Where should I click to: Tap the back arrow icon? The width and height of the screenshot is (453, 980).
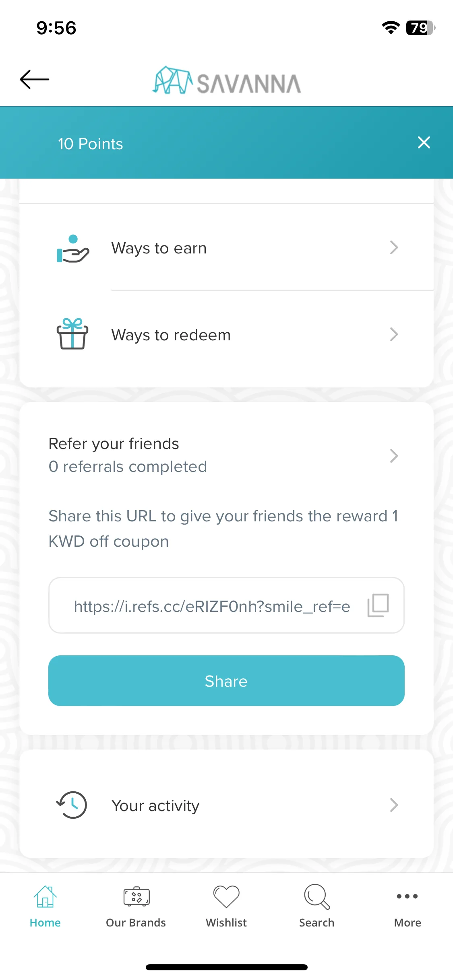coord(35,79)
